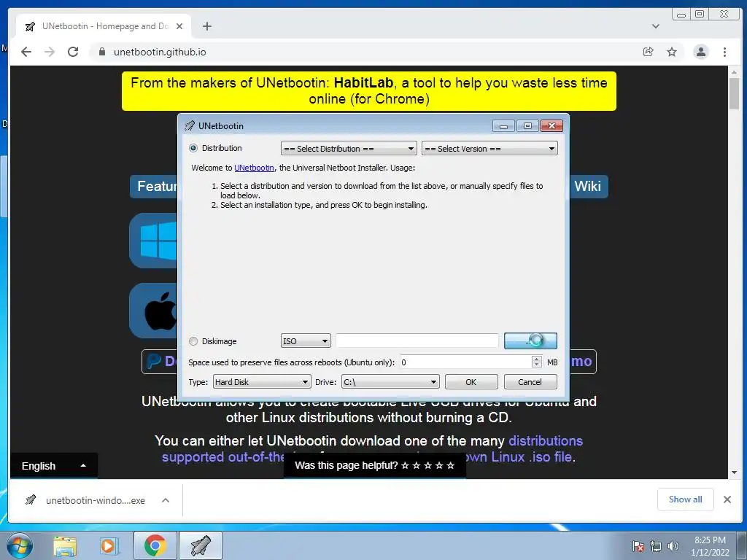This screenshot has height=560, width=747.
Task: Expand the download item options chevron
Action: pos(166,500)
